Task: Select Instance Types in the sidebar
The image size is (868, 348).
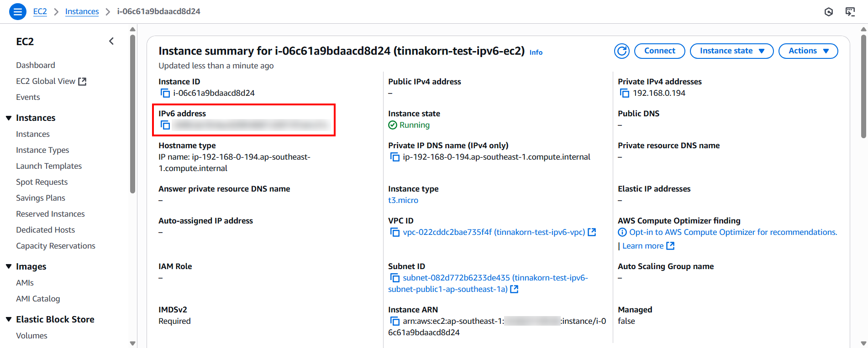Action: [x=42, y=150]
